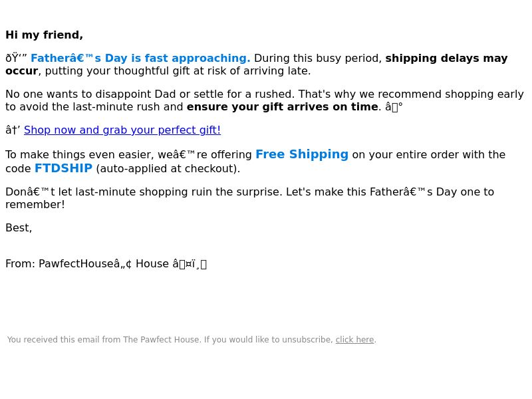
Task: Click 'last-minute shopping ruin the surprise' sentence
Action: point(179,192)
